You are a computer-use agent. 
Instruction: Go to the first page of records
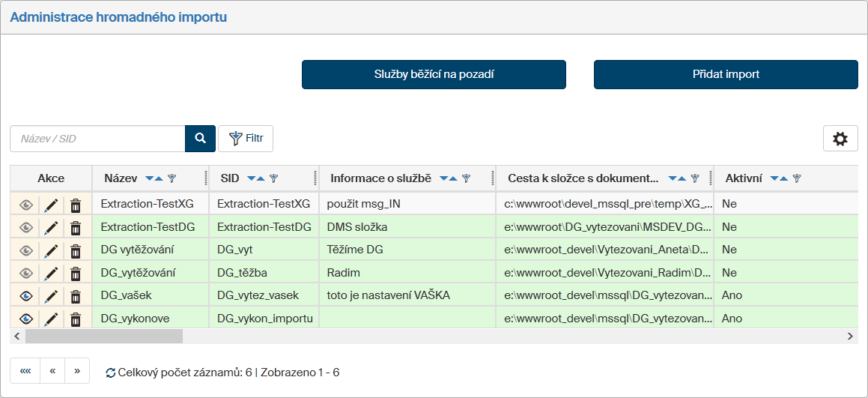(x=25, y=371)
